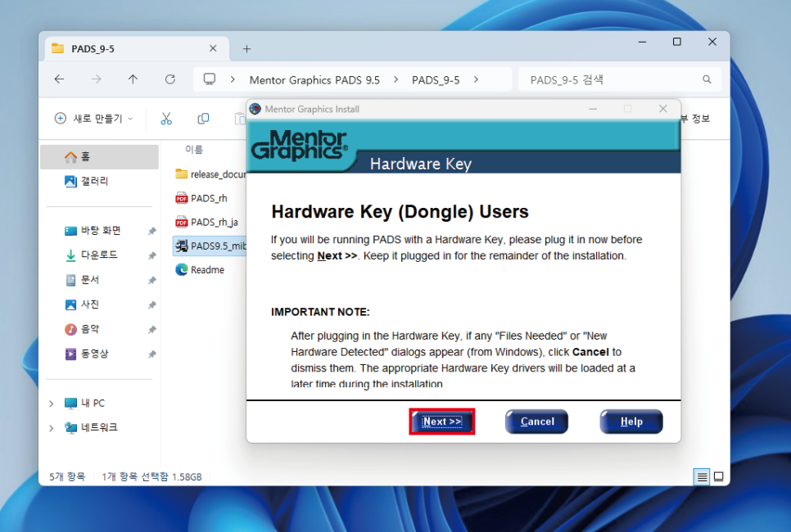Select the PADS_rh_ja PDF file

point(207,223)
